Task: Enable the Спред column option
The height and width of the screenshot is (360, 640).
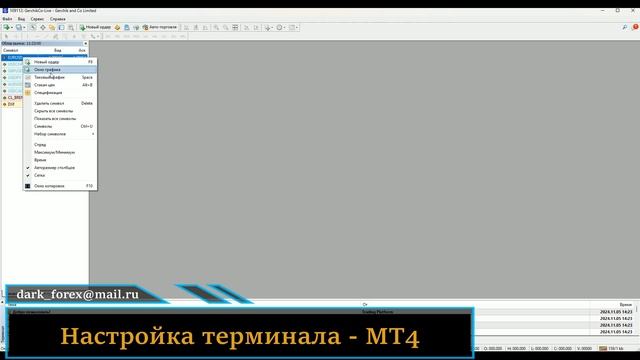Action: click(x=60, y=144)
